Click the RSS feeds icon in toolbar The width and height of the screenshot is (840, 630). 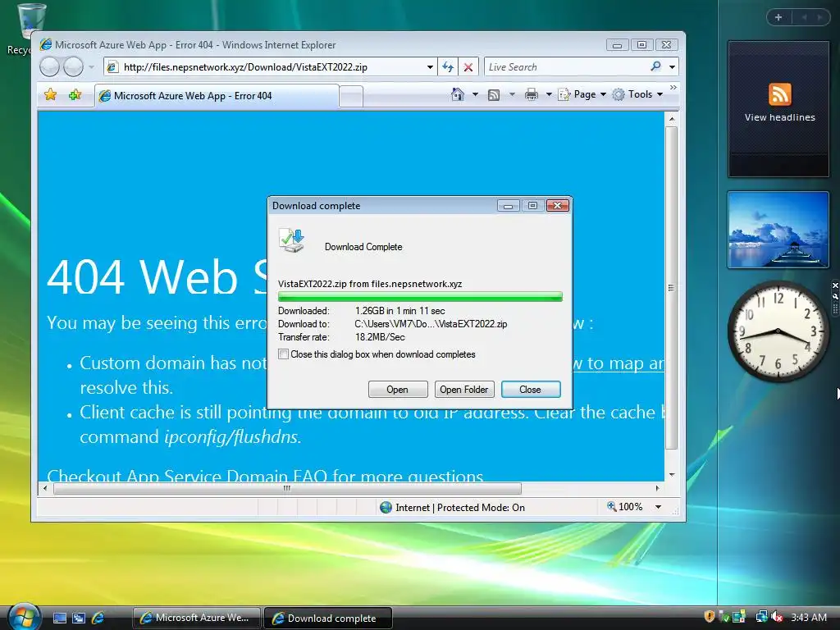pos(494,95)
